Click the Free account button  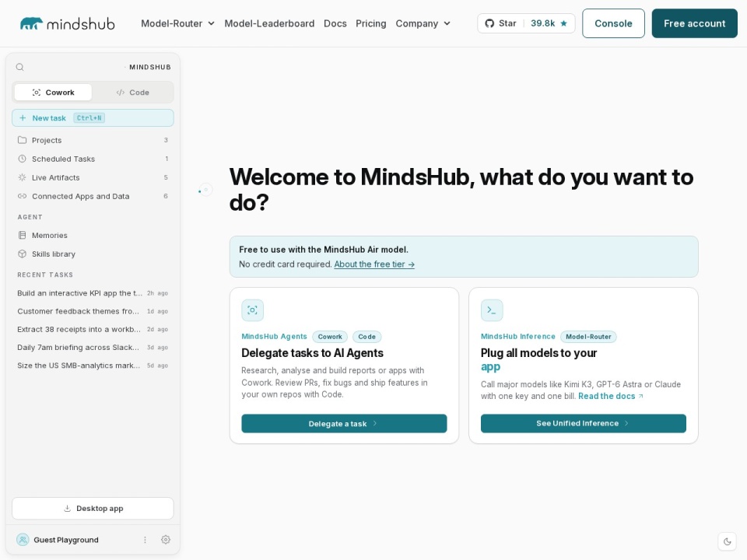[694, 23]
